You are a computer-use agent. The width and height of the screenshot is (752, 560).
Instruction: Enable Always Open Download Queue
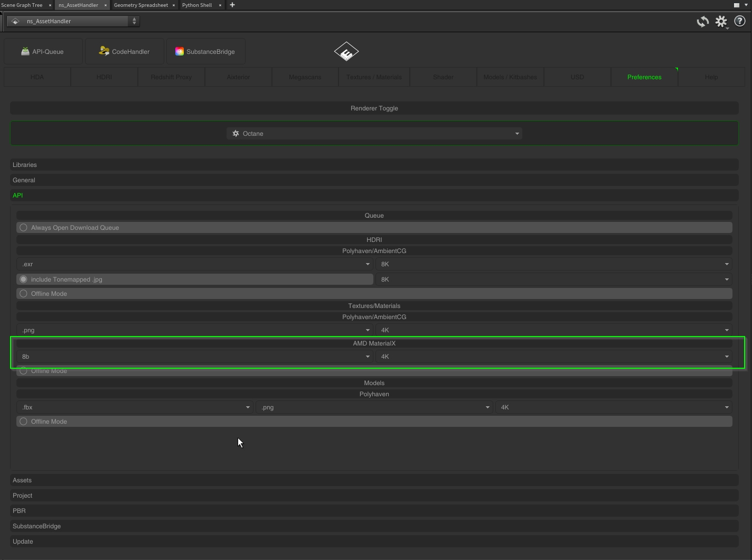pos(23,228)
